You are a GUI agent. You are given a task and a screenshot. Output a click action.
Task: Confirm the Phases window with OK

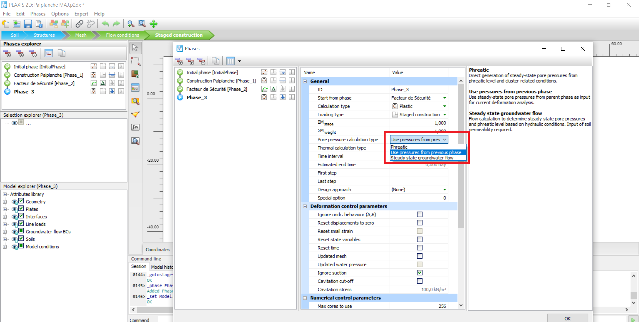click(x=567, y=318)
